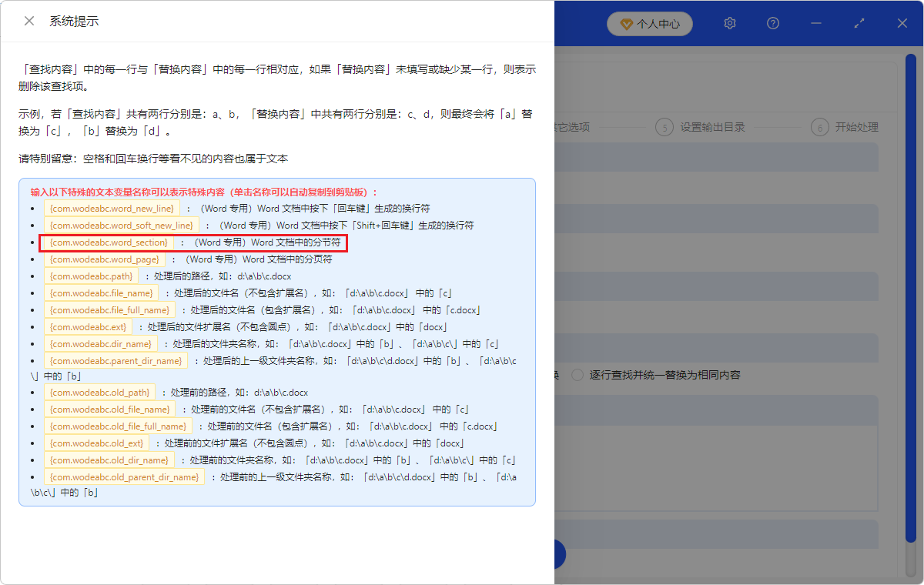The width and height of the screenshot is (924, 585).
Task: Click the help question mark icon
Action: coord(773,23)
